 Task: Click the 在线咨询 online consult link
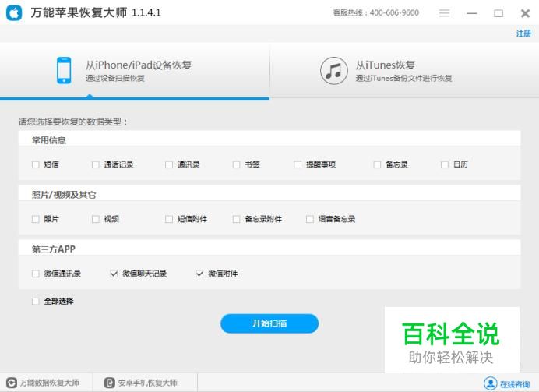pyautogui.click(x=515, y=384)
